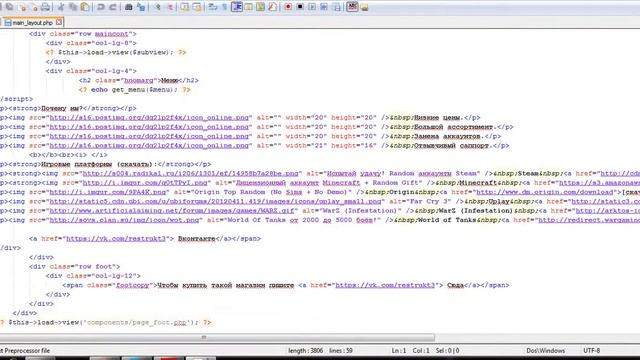Click the Close All documents toolbar icon
This screenshot has height=360, width=640.
[34, 7]
